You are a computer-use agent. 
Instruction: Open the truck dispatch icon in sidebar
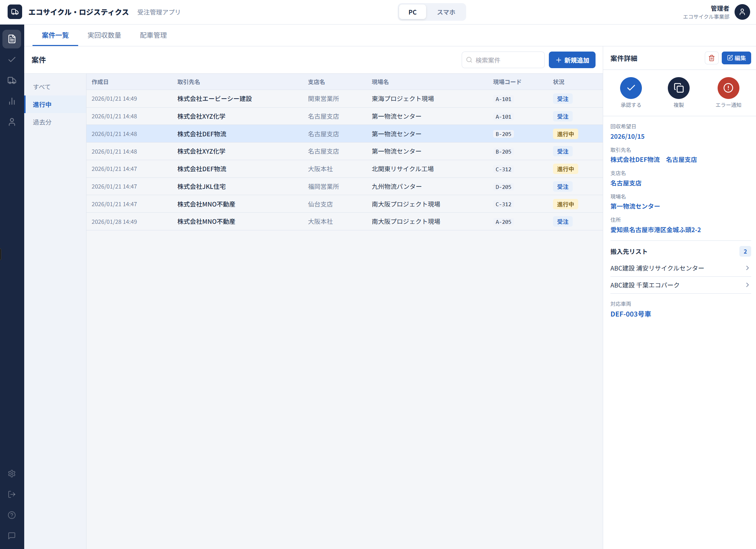coord(12,80)
